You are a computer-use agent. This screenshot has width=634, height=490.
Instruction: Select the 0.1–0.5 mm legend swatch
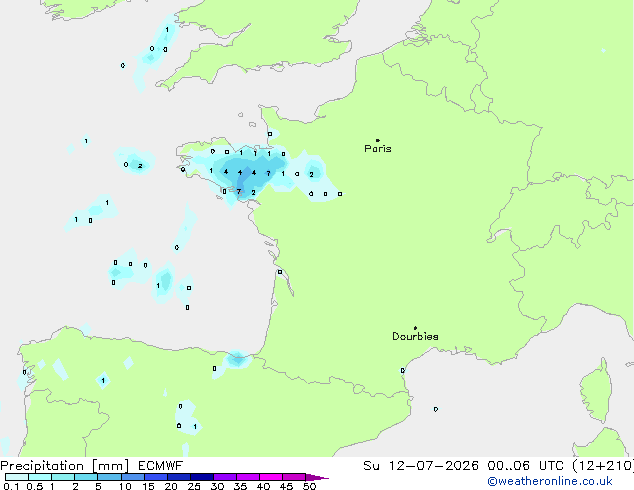coord(17,477)
